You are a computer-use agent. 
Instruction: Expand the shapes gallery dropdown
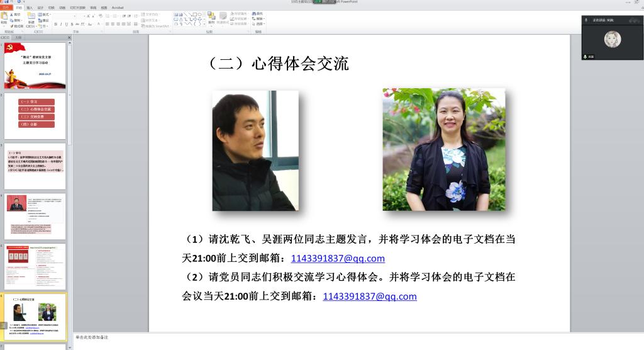204,25
